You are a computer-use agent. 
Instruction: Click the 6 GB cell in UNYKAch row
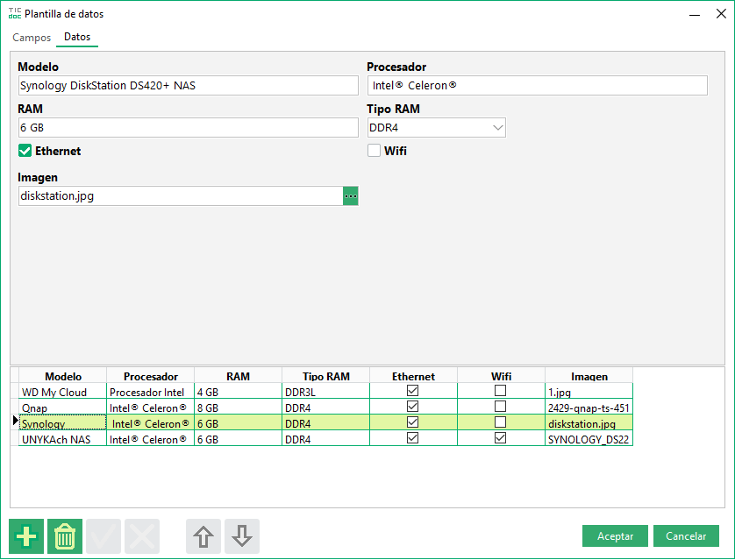click(x=238, y=439)
